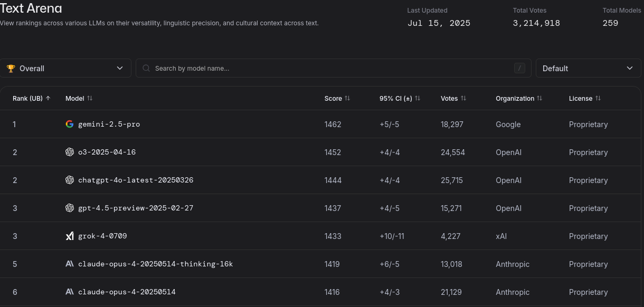This screenshot has height=307, width=644.
Task: Focus the Search by model name field
Action: (x=327, y=69)
